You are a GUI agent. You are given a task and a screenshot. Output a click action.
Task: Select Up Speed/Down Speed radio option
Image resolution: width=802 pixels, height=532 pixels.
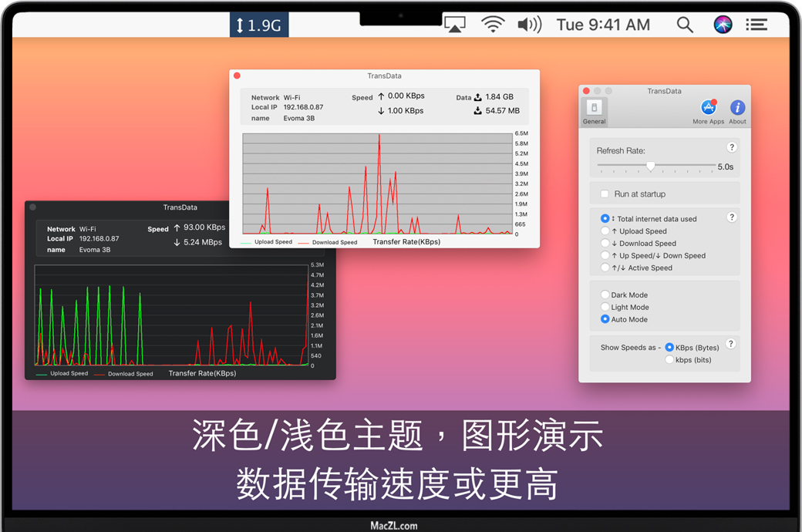tap(605, 255)
